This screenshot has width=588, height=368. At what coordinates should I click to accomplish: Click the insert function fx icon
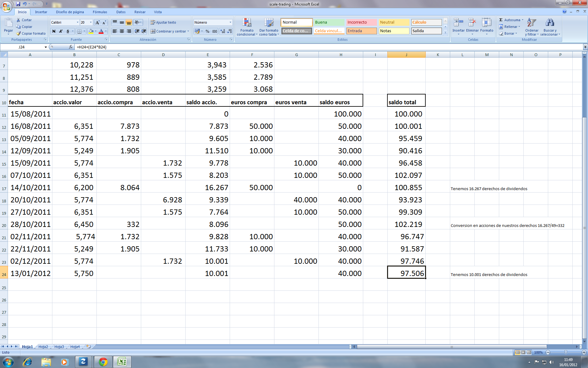pos(71,47)
